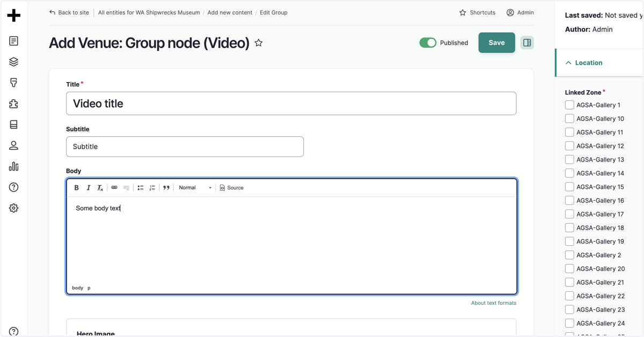Viewport: 644px width, 337px height.
Task: Open the Edit Group breadcrumb
Action: (274, 12)
